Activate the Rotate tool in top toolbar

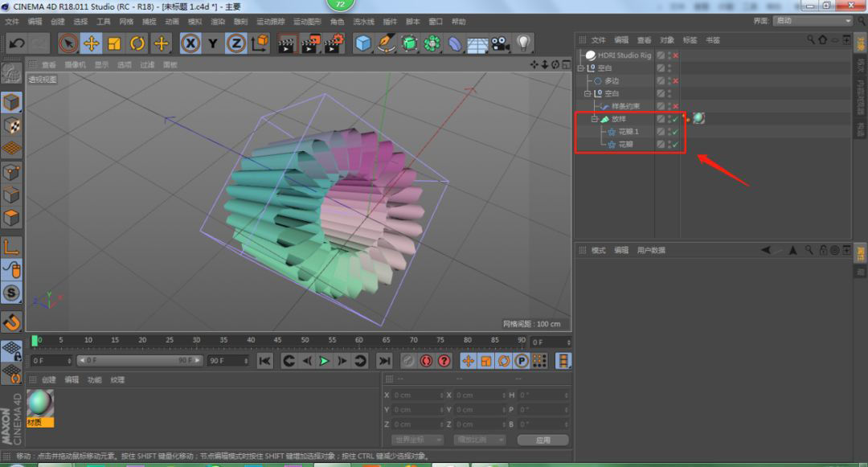[137, 43]
